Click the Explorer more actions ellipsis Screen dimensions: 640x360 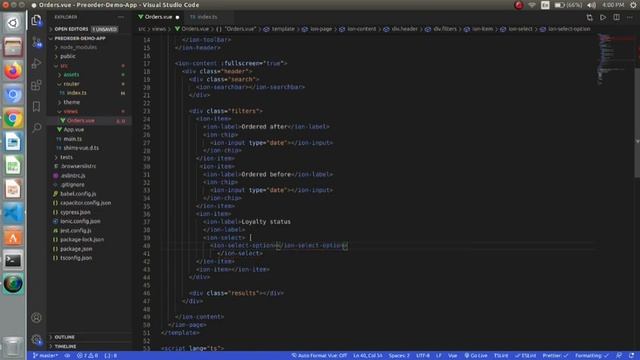121,17
